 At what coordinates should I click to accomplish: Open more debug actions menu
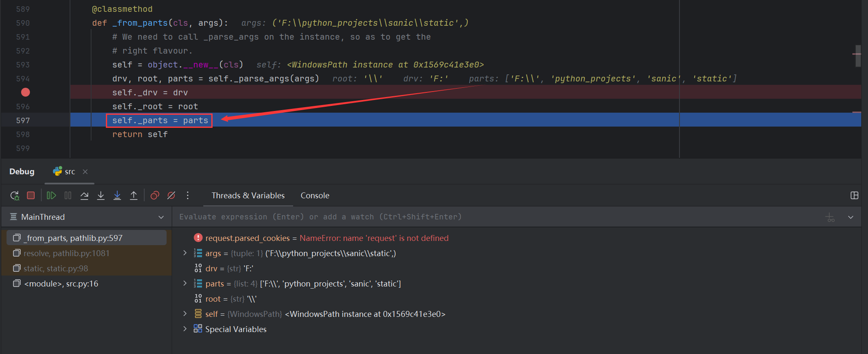188,195
